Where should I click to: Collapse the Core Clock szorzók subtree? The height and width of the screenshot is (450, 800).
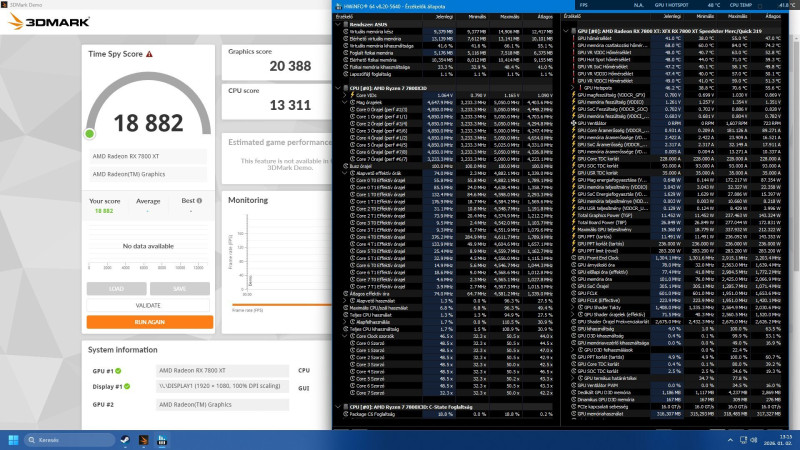(345, 336)
